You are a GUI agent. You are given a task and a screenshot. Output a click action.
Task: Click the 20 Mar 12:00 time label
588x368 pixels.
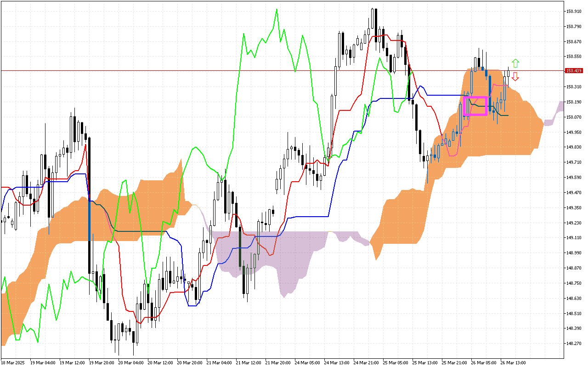[160, 362]
